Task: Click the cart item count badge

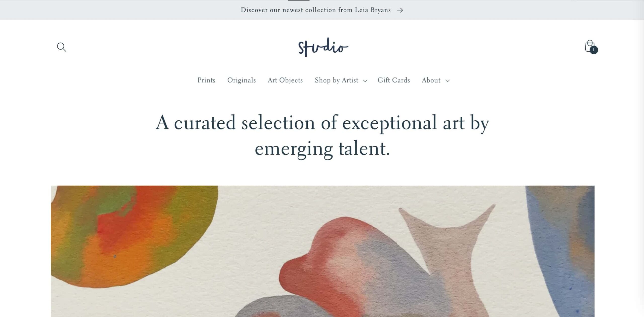Action: (594, 50)
